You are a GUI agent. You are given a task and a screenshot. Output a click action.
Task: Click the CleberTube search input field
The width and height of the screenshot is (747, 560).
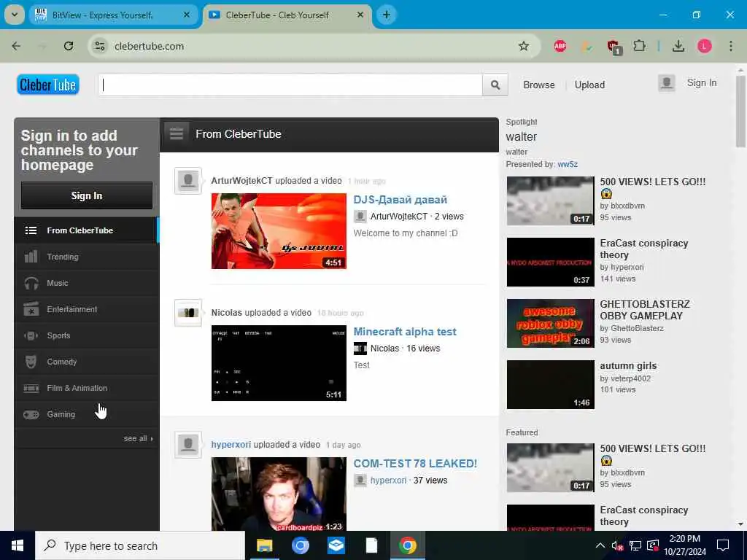click(290, 85)
